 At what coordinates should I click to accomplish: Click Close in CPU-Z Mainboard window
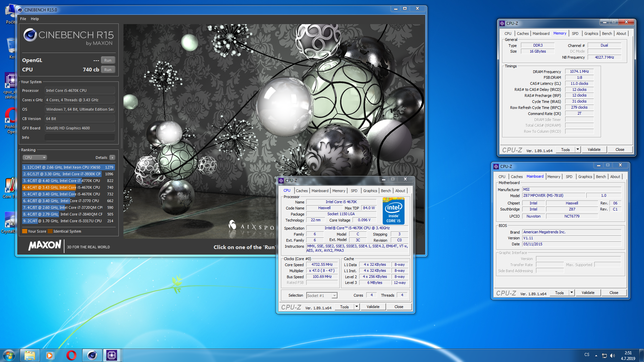pos(614,293)
